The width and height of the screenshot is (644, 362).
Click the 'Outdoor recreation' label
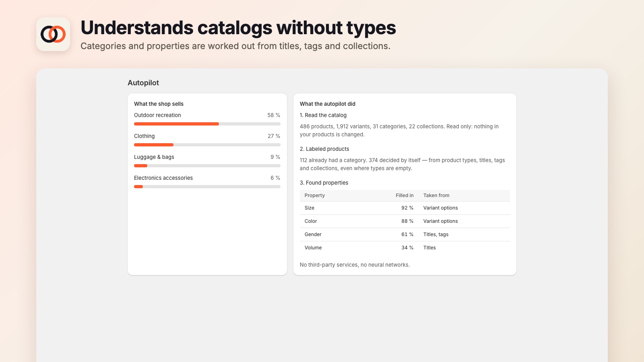[x=157, y=115]
